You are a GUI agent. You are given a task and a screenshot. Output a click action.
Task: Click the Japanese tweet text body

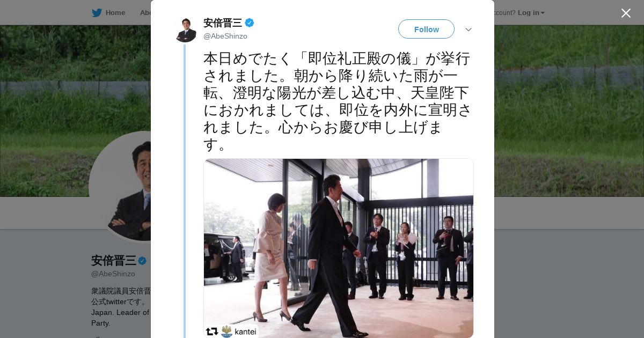pos(338,101)
